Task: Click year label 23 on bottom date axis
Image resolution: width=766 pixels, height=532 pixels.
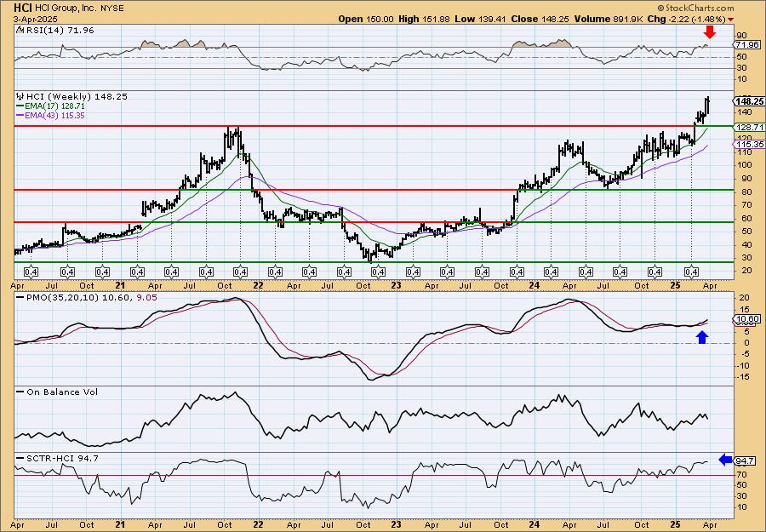Action: click(396, 524)
